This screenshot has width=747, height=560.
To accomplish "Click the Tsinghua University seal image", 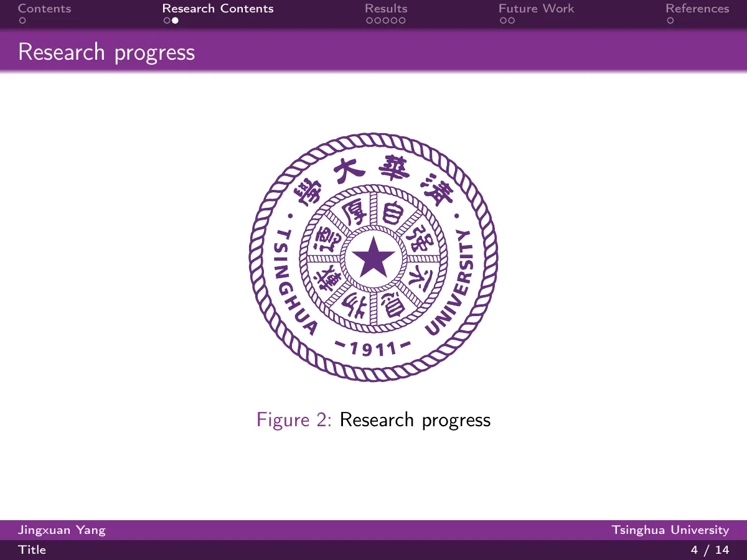I will (x=374, y=257).
